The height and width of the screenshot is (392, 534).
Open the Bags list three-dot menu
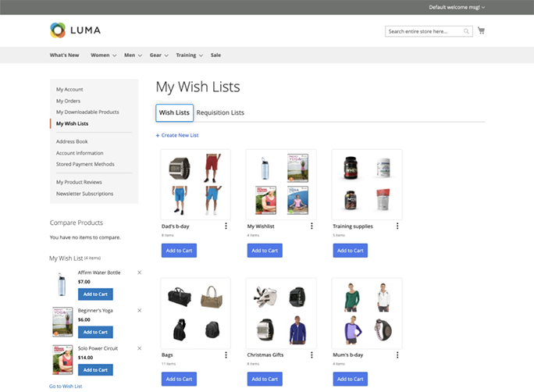coord(226,355)
